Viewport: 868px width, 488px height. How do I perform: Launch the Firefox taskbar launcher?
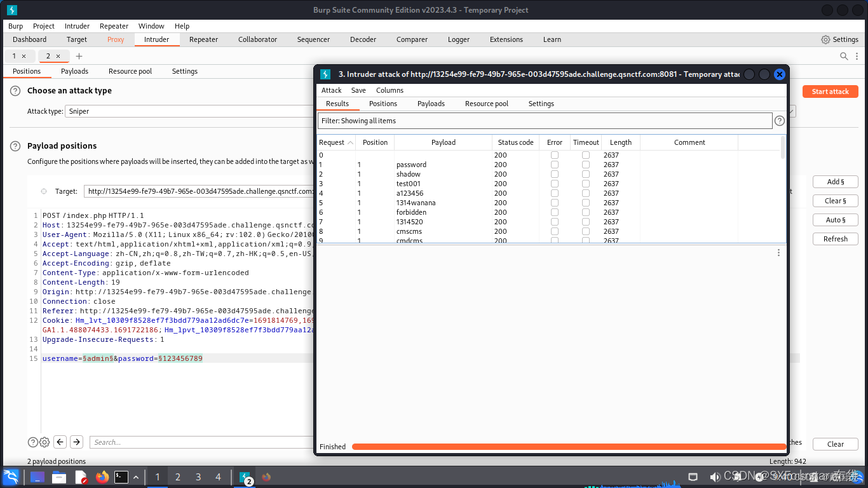tap(102, 477)
